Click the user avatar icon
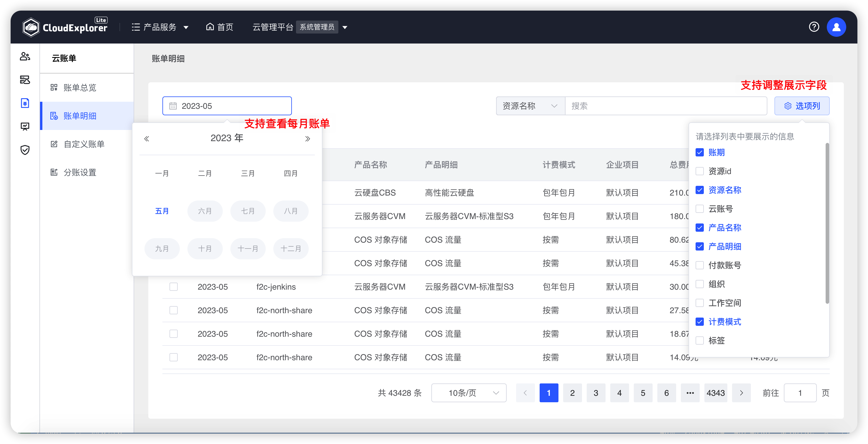The width and height of the screenshot is (868, 444). point(837,27)
